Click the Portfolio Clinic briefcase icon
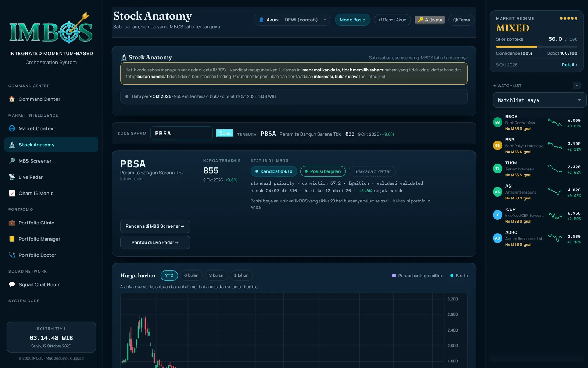Image resolution: width=588 pixels, height=368 pixels. (12, 223)
